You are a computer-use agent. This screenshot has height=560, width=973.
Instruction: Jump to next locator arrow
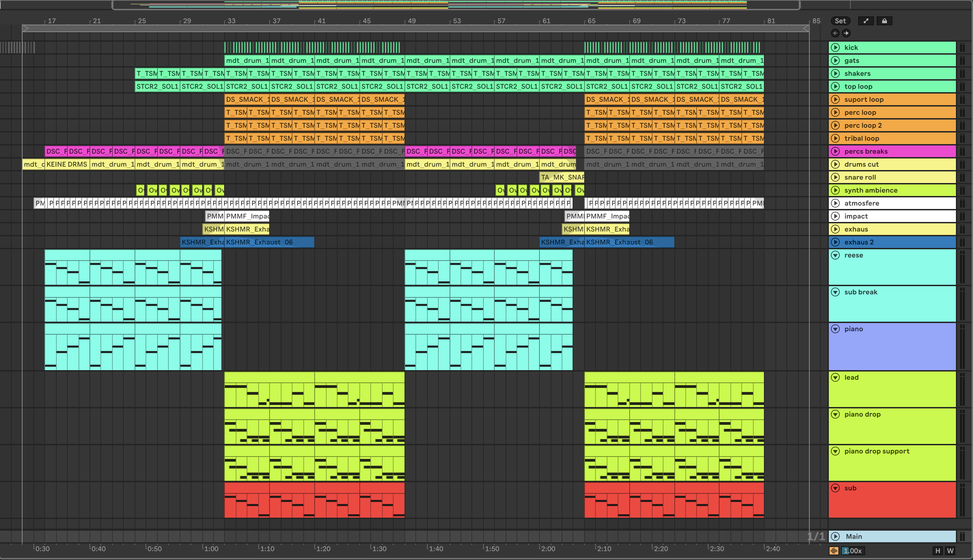(846, 33)
